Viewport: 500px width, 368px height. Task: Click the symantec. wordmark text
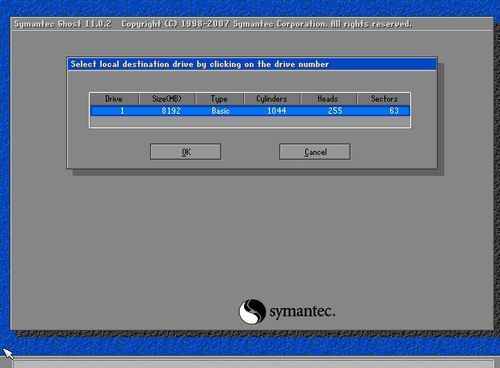tap(302, 311)
